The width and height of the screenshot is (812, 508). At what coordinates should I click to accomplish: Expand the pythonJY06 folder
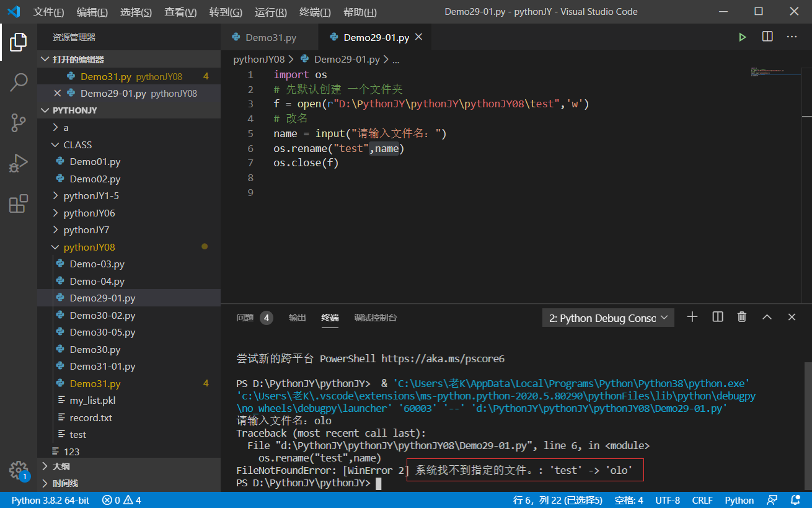pos(129,213)
